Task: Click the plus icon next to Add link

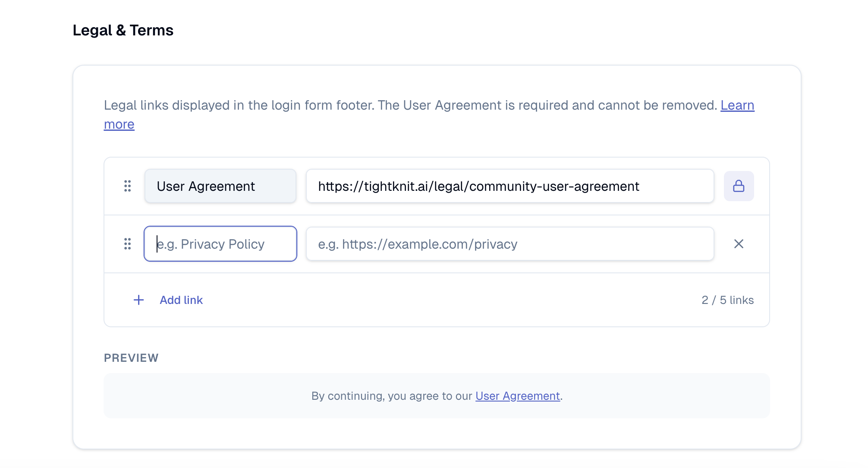Action: (x=138, y=300)
